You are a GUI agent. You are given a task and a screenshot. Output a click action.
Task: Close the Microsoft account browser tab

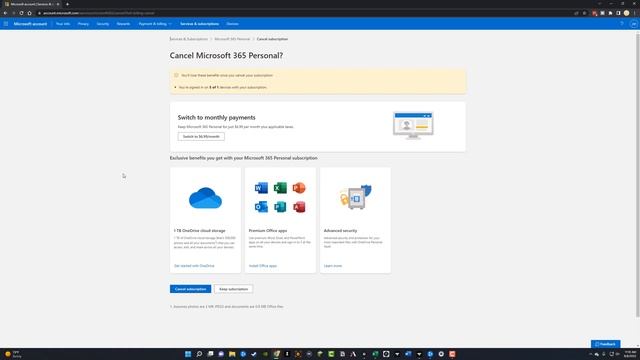[58, 4]
